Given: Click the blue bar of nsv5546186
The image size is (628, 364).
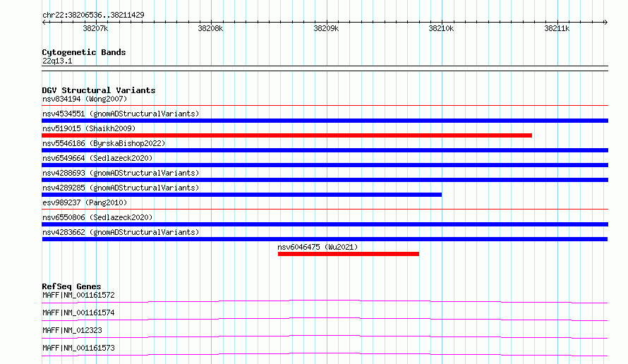Looking at the screenshot, I should [325, 150].
